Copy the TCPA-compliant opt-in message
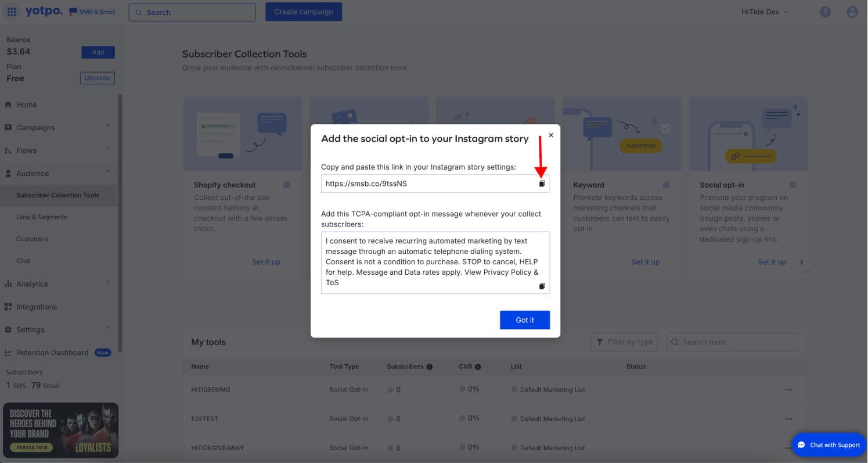The image size is (868, 463). tap(542, 286)
